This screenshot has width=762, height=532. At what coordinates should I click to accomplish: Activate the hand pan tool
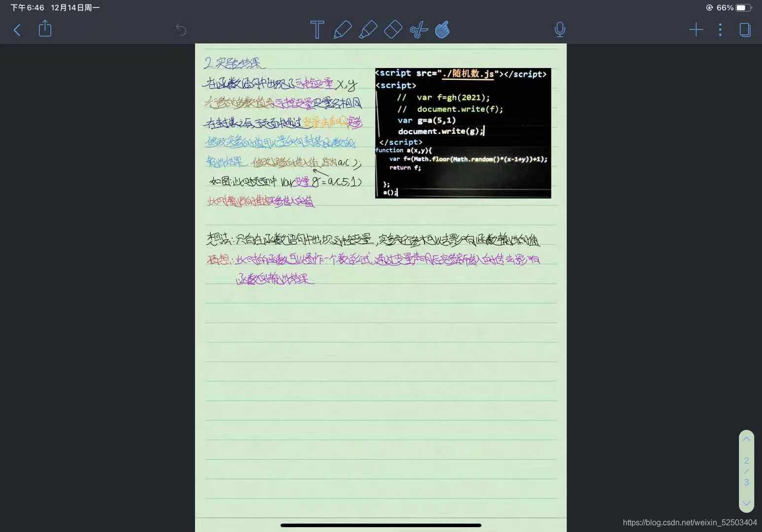click(x=442, y=30)
